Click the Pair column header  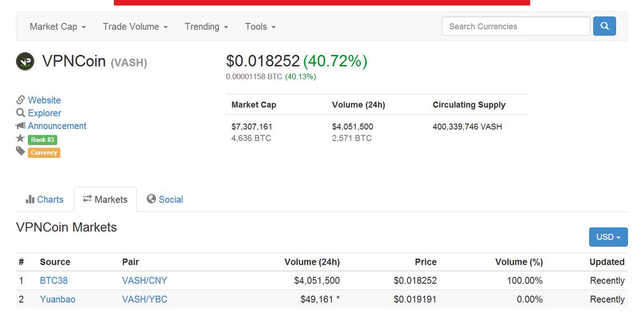130,262
